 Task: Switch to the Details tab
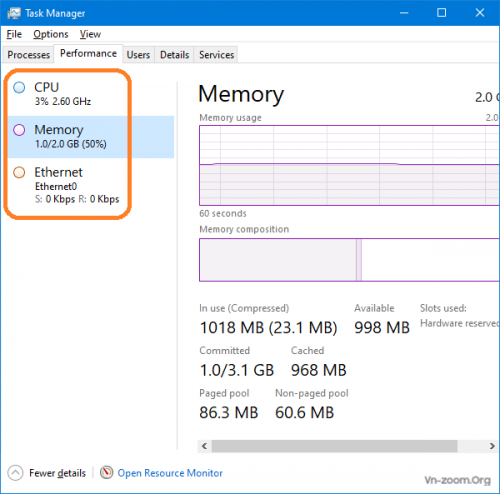[x=174, y=55]
